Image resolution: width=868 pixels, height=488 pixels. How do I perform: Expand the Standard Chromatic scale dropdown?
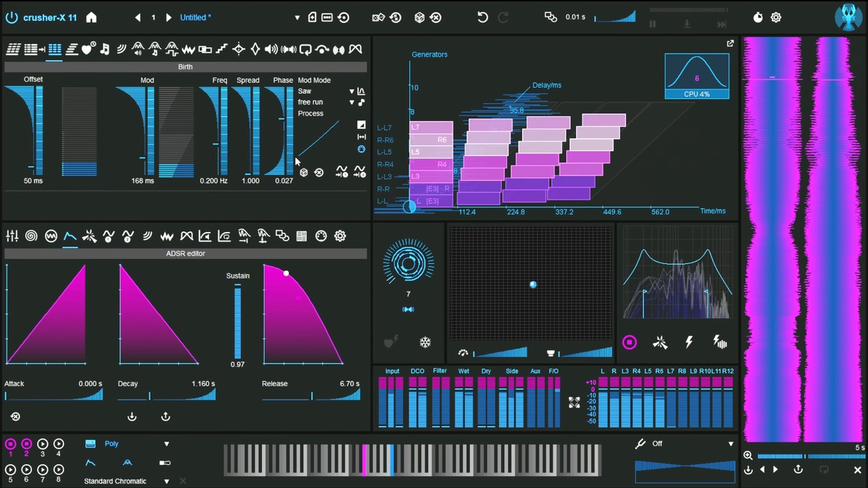pos(166,481)
